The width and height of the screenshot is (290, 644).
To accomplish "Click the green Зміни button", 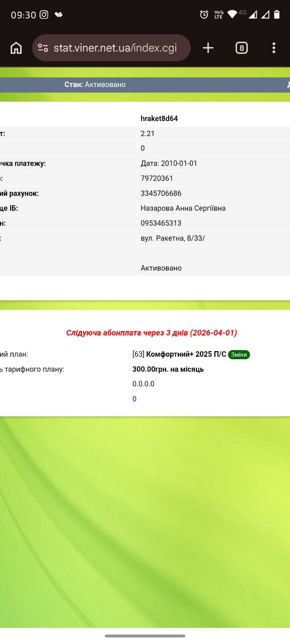I will pos(239,355).
